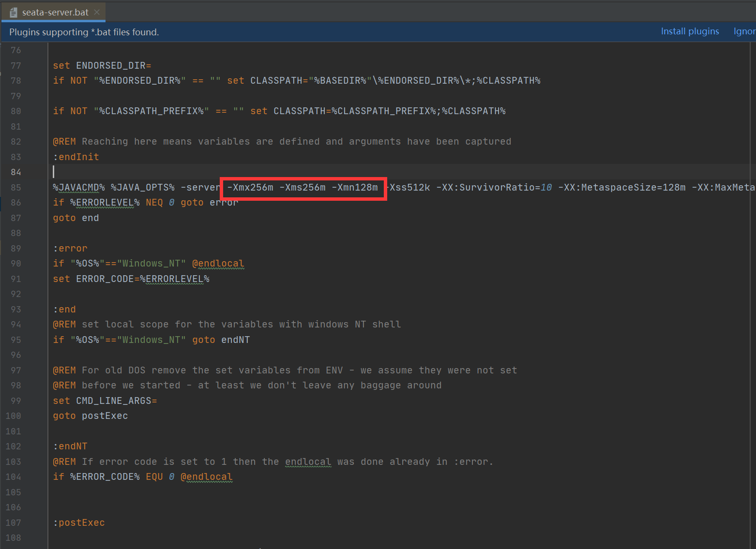Click %JAVACMD% on line 85
Viewport: 756px width, 549px height.
pos(79,187)
